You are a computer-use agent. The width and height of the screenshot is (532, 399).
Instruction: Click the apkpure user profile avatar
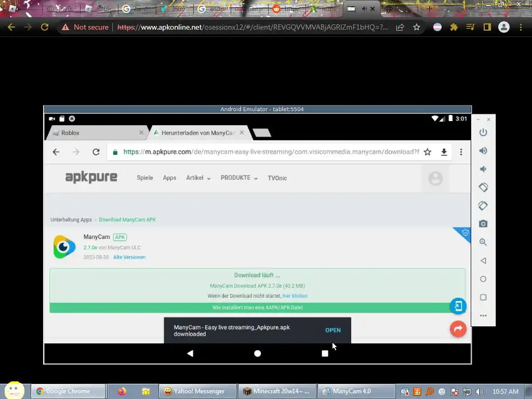tap(435, 178)
